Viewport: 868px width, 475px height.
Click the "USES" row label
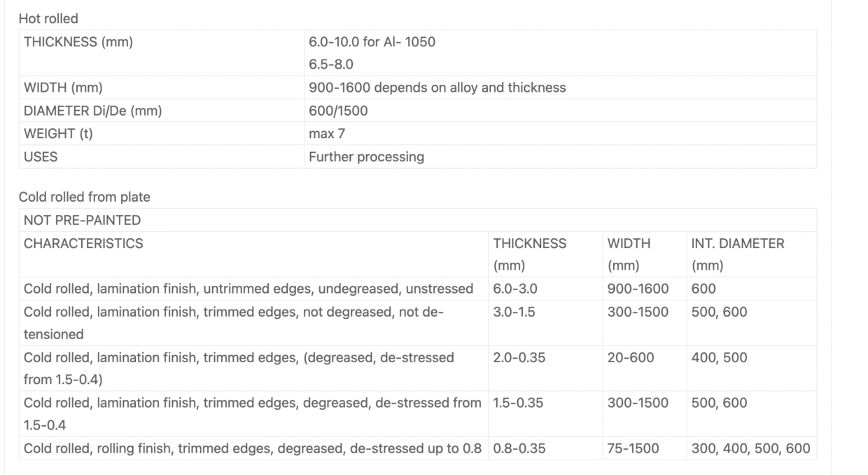(41, 157)
